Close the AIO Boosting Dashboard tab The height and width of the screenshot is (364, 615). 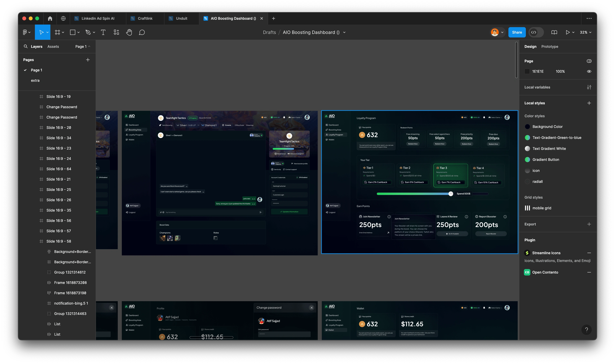coord(261,18)
